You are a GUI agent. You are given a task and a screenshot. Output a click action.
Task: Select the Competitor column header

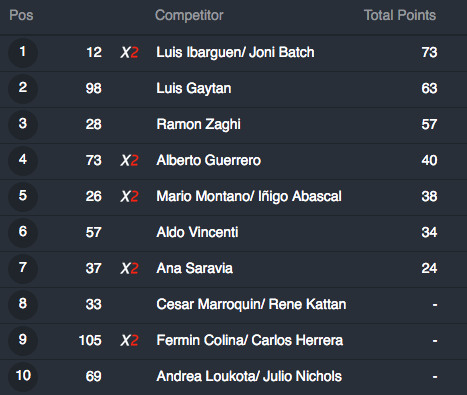189,15
